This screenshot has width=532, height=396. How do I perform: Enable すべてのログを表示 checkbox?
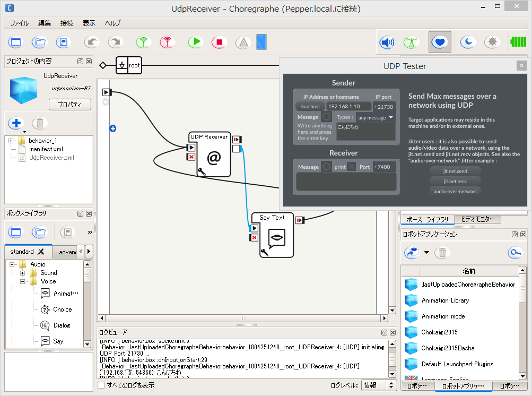pos(101,385)
